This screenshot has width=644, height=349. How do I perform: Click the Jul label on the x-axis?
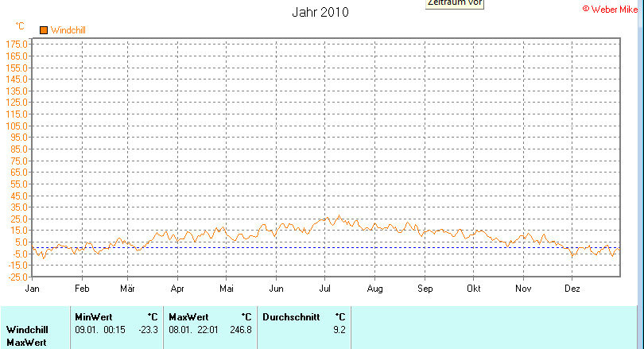pyautogui.click(x=325, y=289)
